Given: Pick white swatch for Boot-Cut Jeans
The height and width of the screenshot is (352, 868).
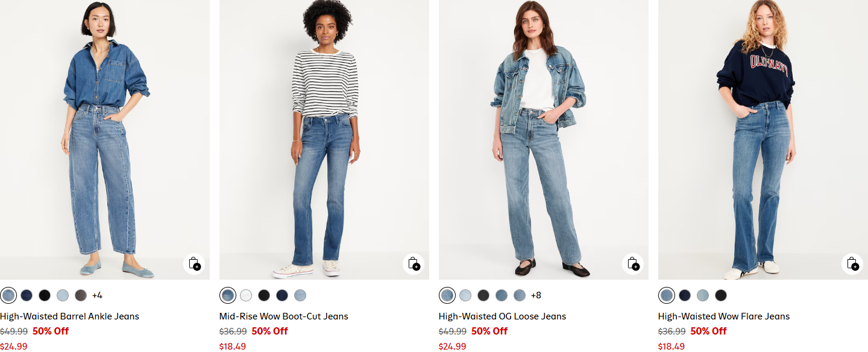Looking at the screenshot, I should pos(246,295).
